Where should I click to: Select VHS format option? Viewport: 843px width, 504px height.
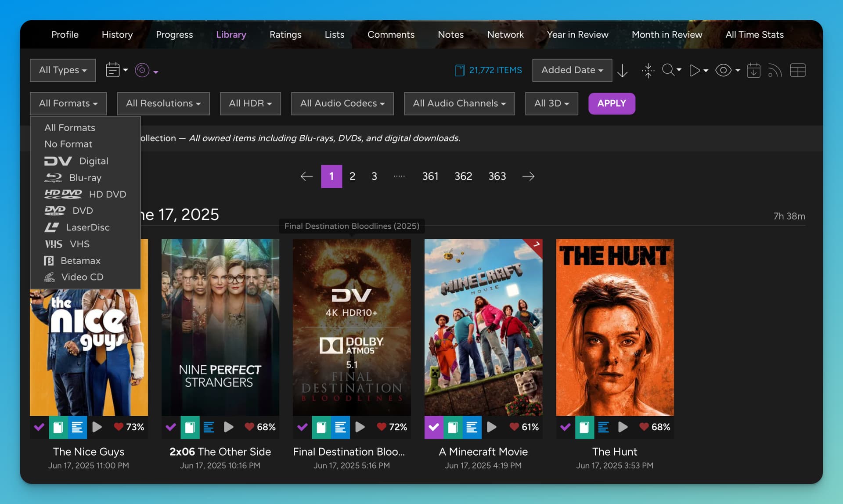[x=85, y=244]
